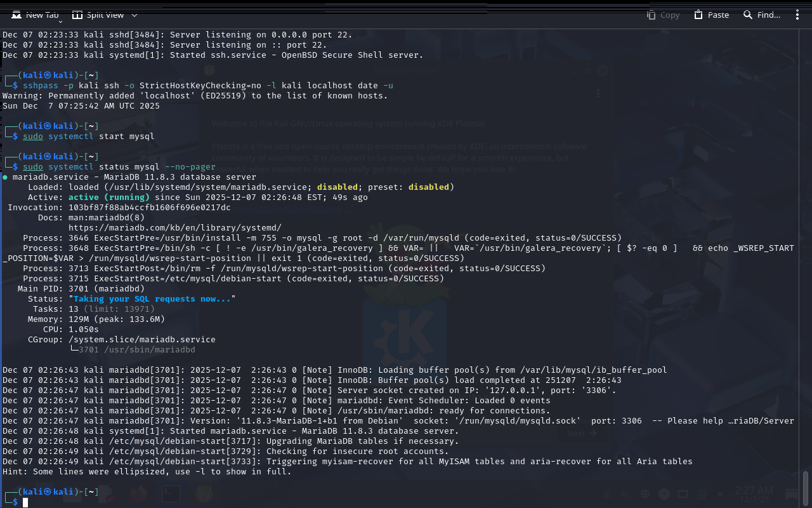Open the mariadb.com systemd documentation URL

[174, 228]
